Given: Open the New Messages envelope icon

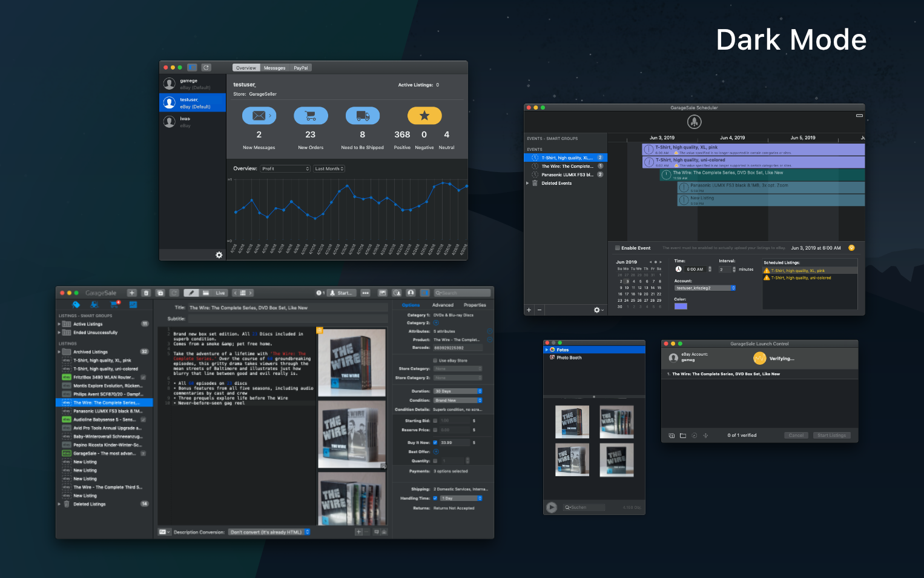Looking at the screenshot, I should [259, 116].
